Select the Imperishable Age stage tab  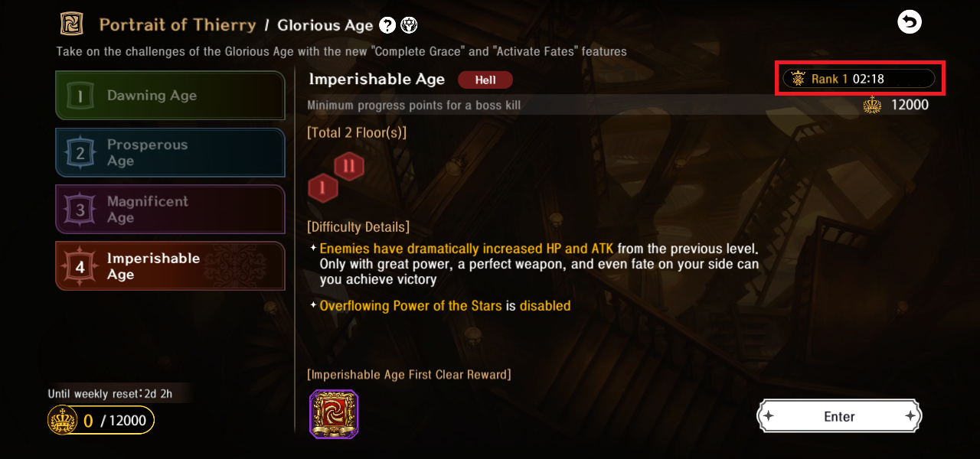pyautogui.click(x=170, y=266)
